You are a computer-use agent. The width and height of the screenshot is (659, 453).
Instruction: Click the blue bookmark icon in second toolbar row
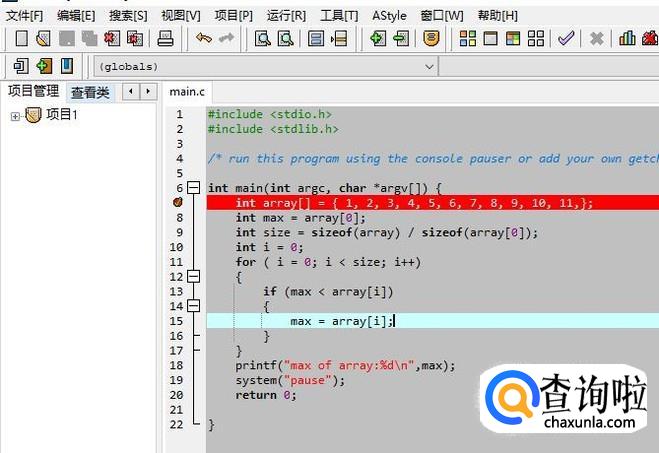pyautogui.click(x=66, y=66)
